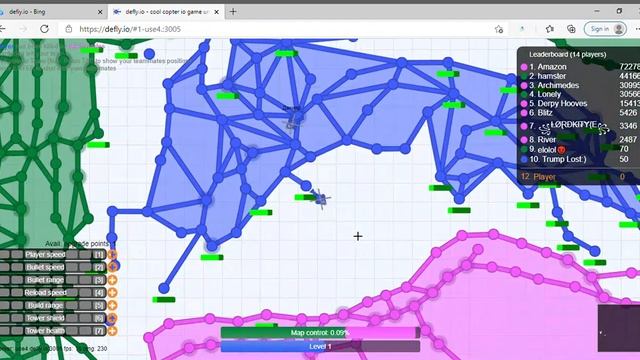
Task: Click the site lock icon in address bar
Action: 69,29
